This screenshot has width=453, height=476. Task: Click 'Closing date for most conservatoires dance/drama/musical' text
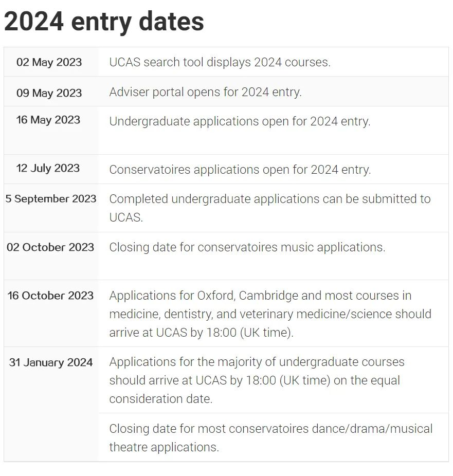270,429
